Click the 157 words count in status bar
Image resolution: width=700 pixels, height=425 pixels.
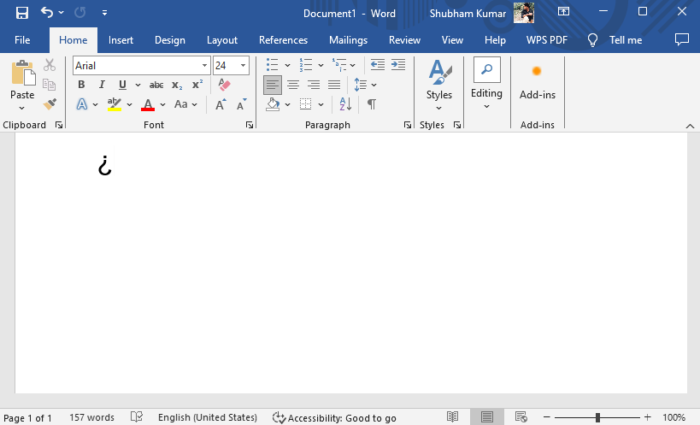point(91,417)
